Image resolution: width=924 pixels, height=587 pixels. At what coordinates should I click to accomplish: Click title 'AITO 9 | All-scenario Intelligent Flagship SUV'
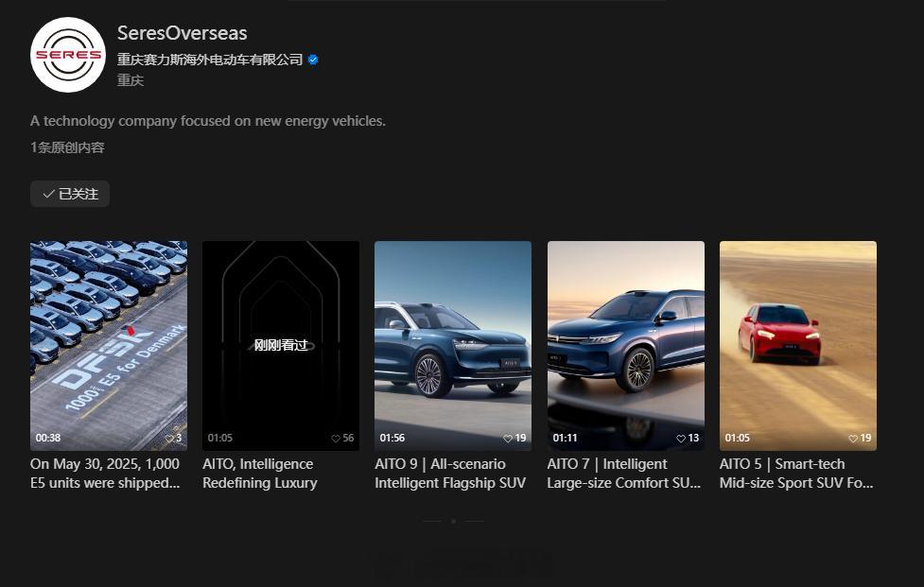450,474
